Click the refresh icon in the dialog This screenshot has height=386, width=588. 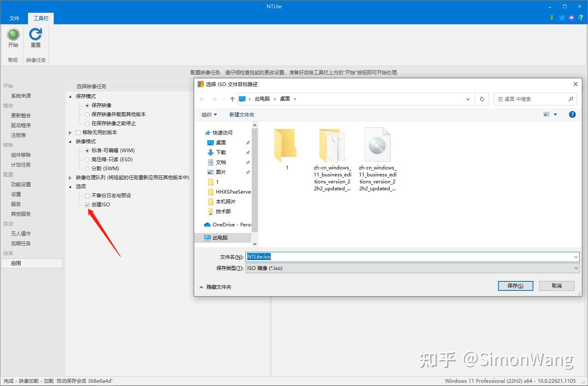(482, 98)
